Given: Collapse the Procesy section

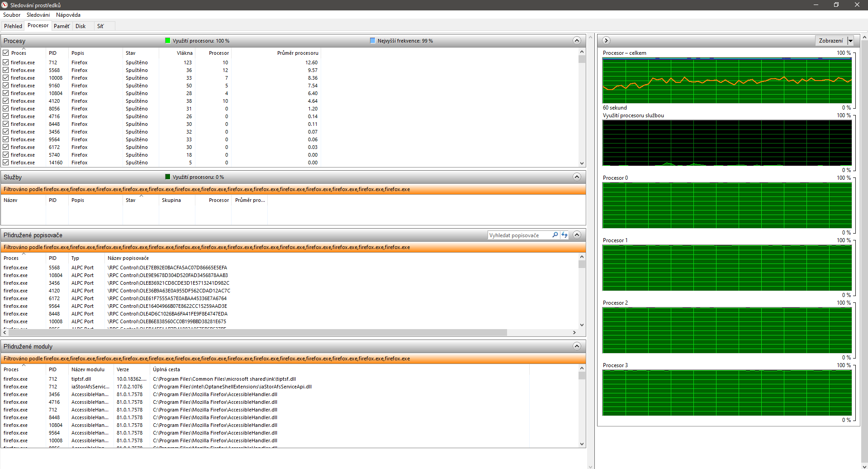Looking at the screenshot, I should 577,41.
